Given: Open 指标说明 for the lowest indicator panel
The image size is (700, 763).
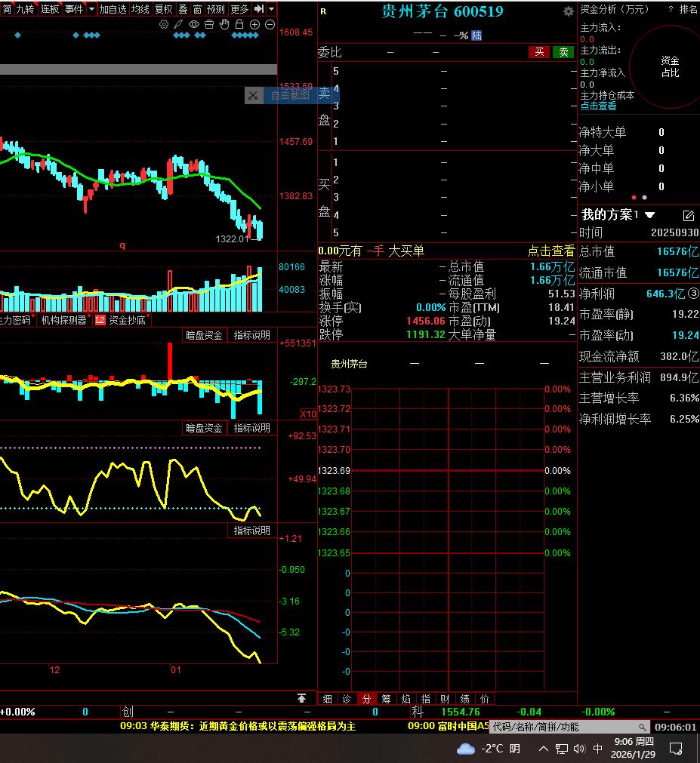Looking at the screenshot, I should click(251, 531).
